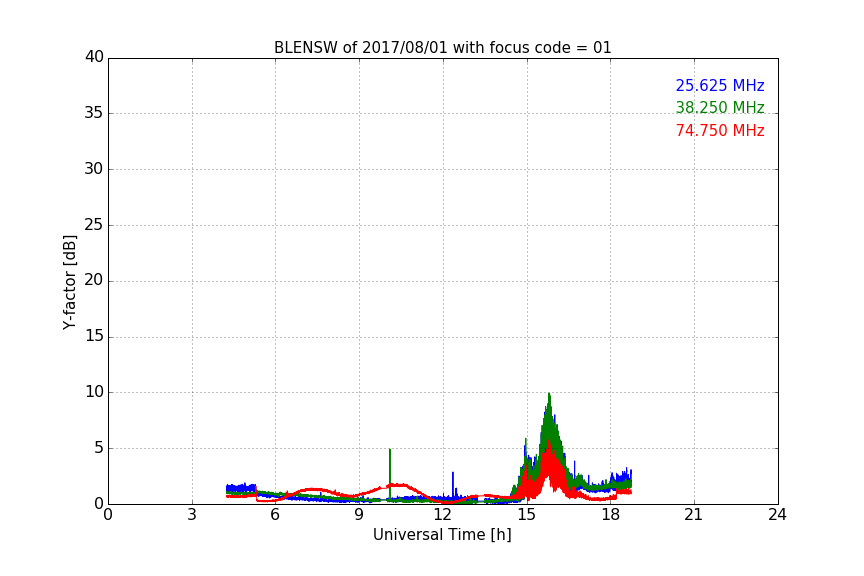Click the x-axis tick label 18
Screen dimensions: 864x576
(x=610, y=515)
